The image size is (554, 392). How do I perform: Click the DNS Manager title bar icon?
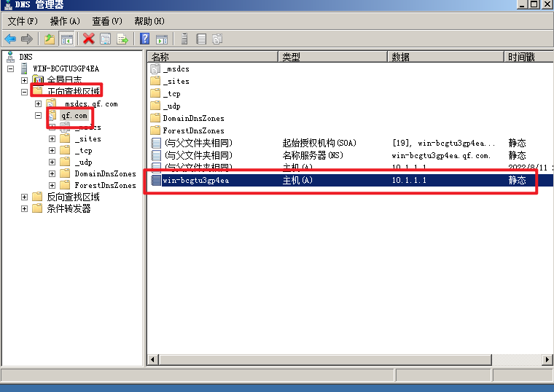point(9,4)
